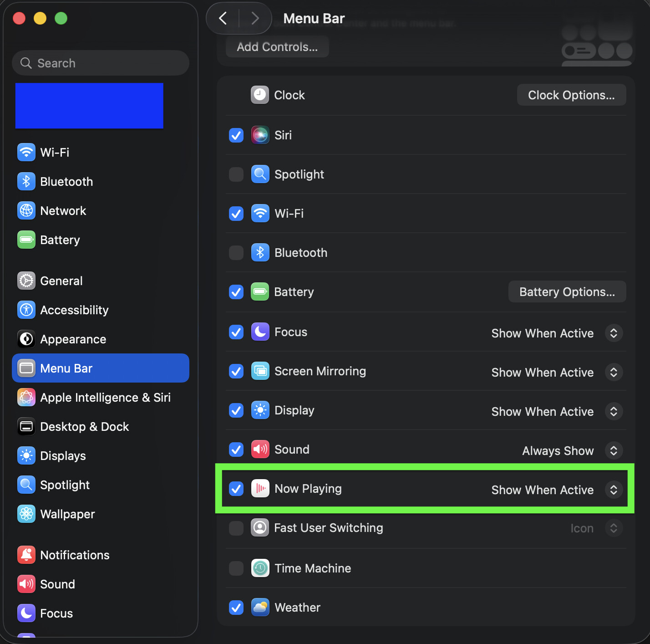
Task: Click the green Battery icon in the sidebar
Action: pos(26,240)
